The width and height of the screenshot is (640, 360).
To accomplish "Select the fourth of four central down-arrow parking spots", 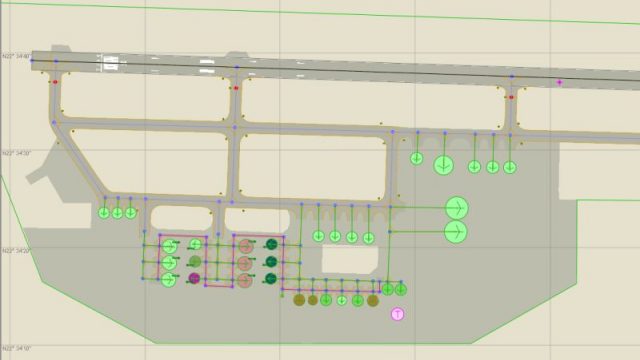I will coord(369,238).
